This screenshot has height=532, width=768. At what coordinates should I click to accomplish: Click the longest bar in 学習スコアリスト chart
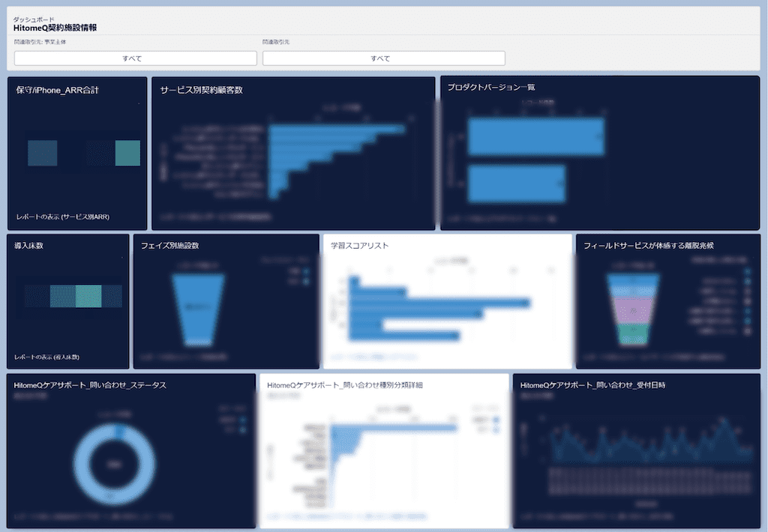coord(439,303)
